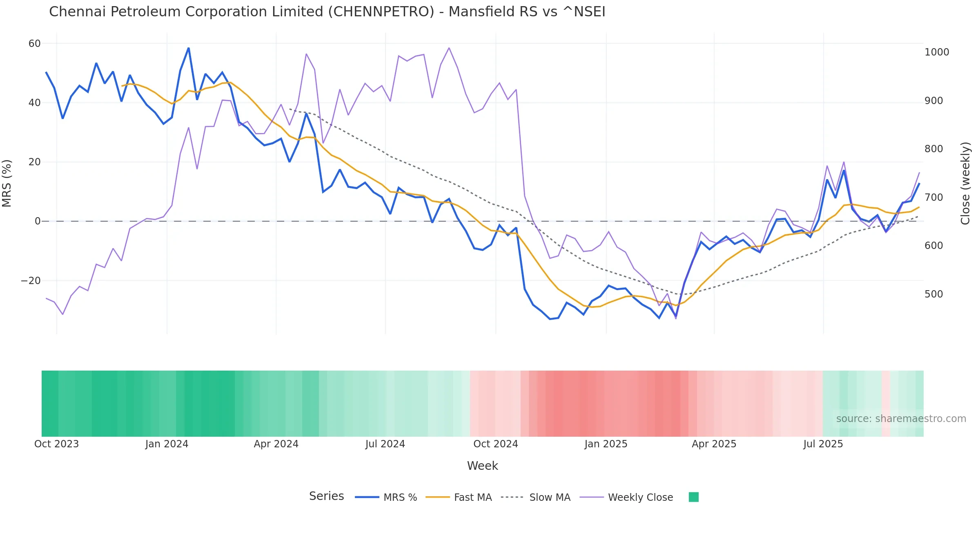Image resolution: width=980 pixels, height=551 pixels.
Task: Click the 'MRS (%)' axis title
Action: click(x=7, y=183)
